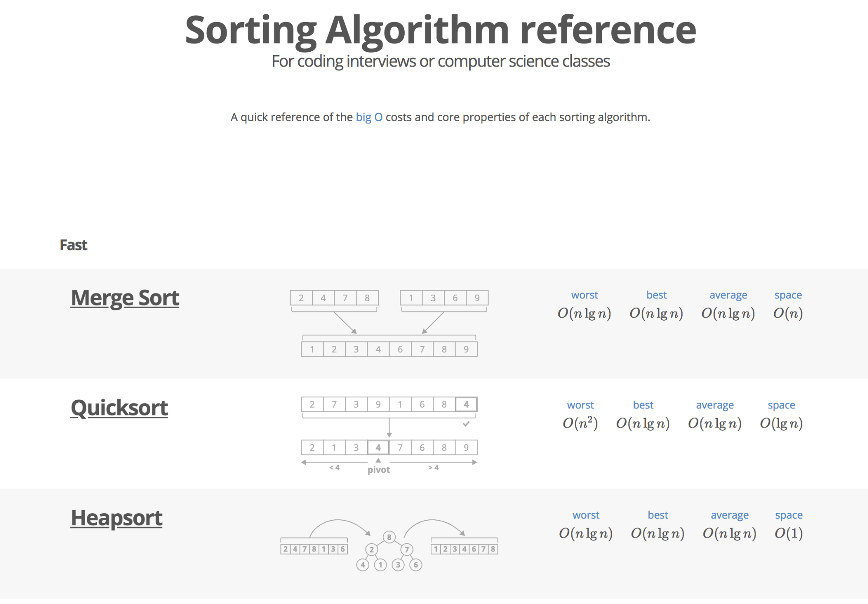Screen dimensions: 868x604
Task: Click "average" label in Heapsort row
Action: click(729, 515)
